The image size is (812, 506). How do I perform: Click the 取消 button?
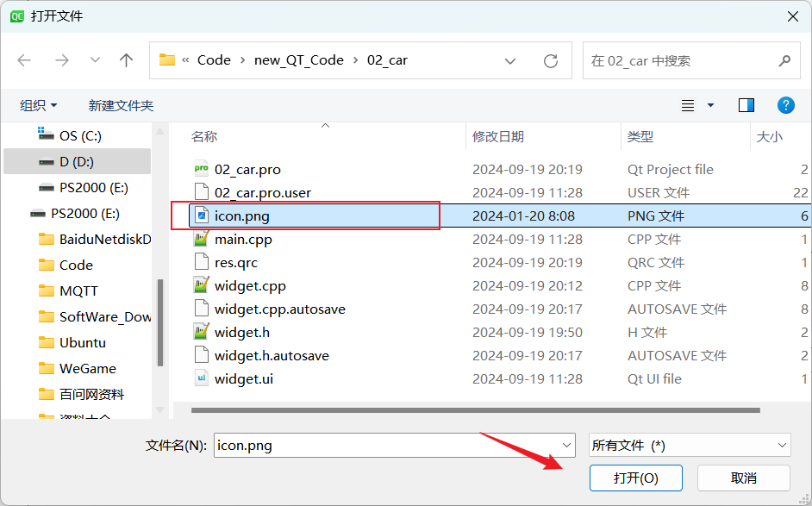point(744,478)
